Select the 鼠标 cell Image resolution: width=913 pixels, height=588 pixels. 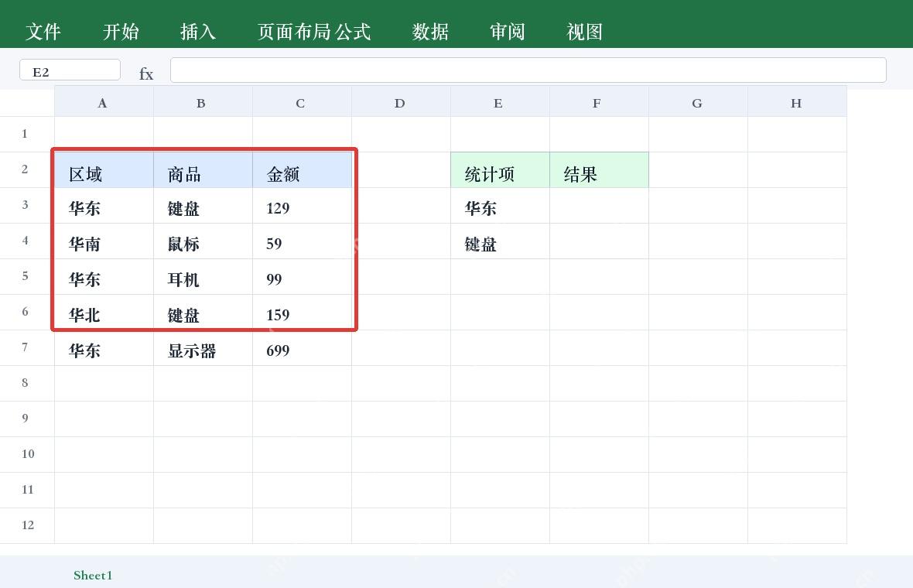(x=203, y=241)
